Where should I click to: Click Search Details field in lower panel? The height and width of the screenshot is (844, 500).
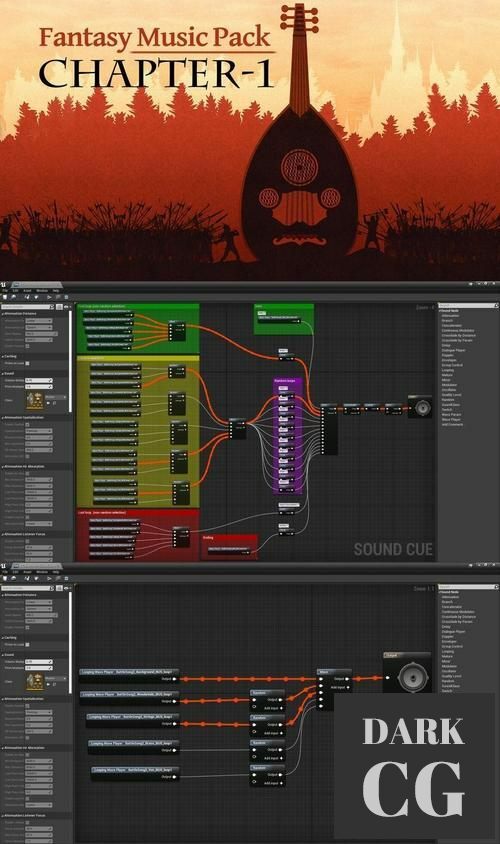28,588
